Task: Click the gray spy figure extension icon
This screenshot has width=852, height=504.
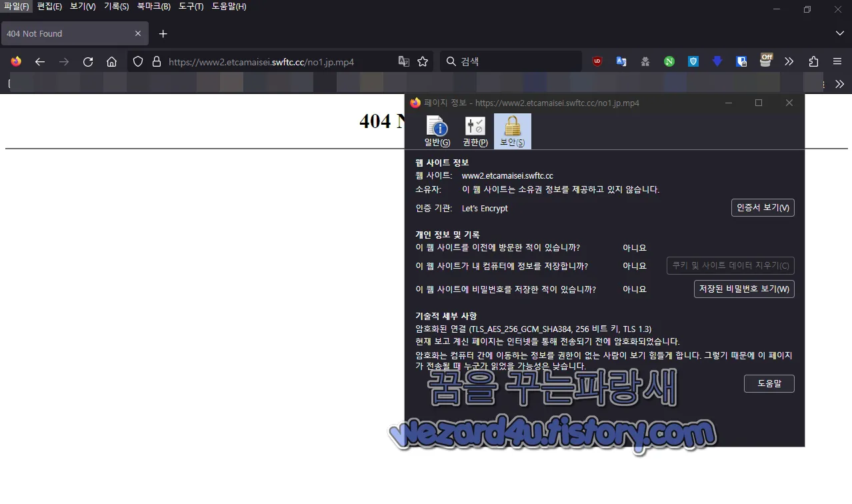Action: coord(645,61)
